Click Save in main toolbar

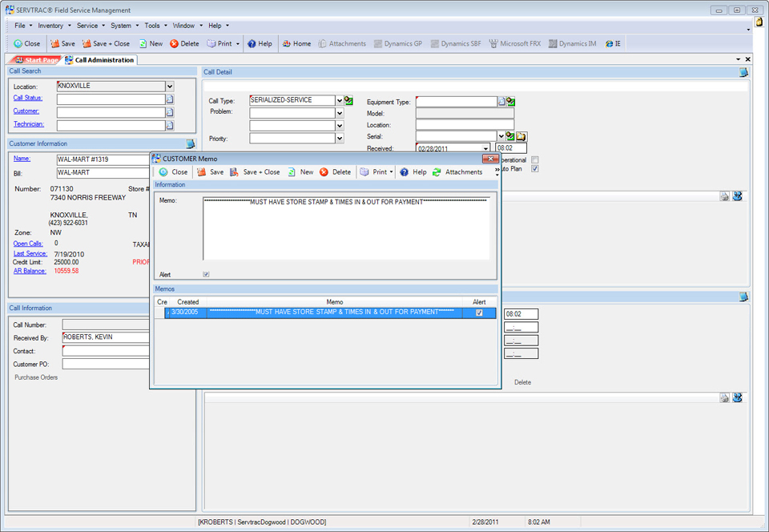(62, 43)
